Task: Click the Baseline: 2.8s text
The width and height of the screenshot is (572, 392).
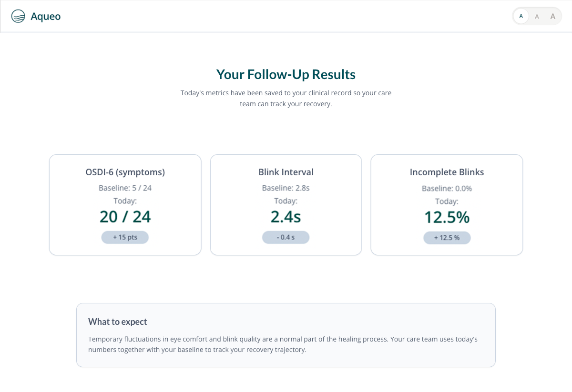Action: (x=286, y=188)
